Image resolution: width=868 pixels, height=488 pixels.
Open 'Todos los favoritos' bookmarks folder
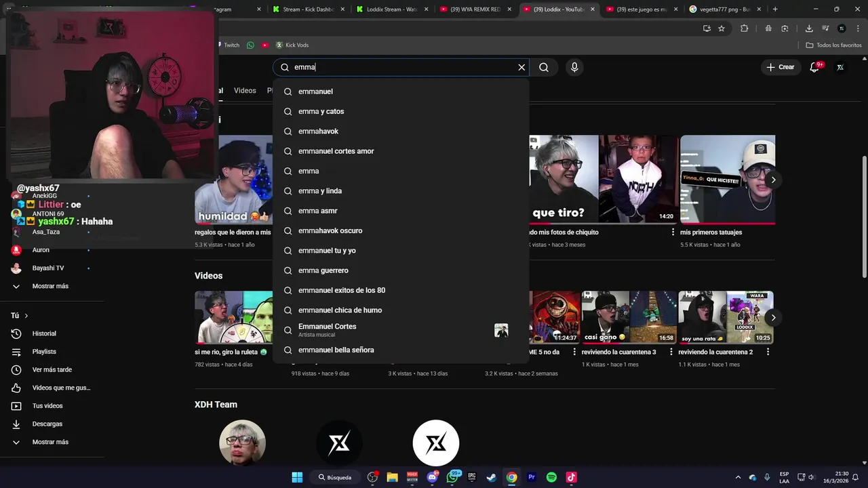833,45
